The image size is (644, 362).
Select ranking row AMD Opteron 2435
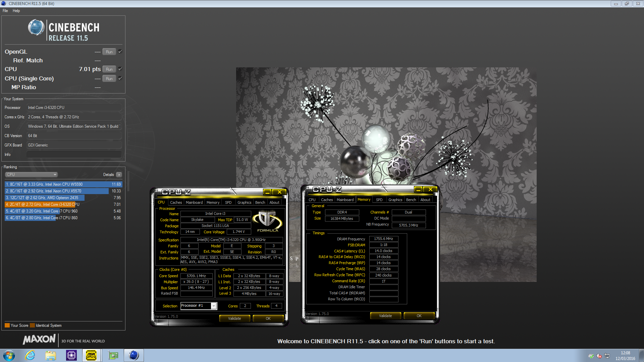pos(63,198)
